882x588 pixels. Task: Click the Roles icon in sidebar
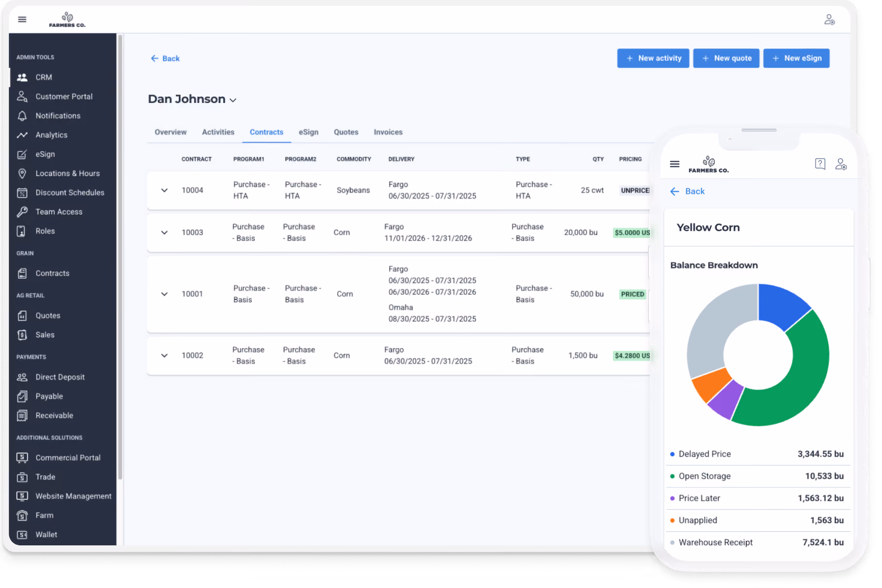coord(21,231)
